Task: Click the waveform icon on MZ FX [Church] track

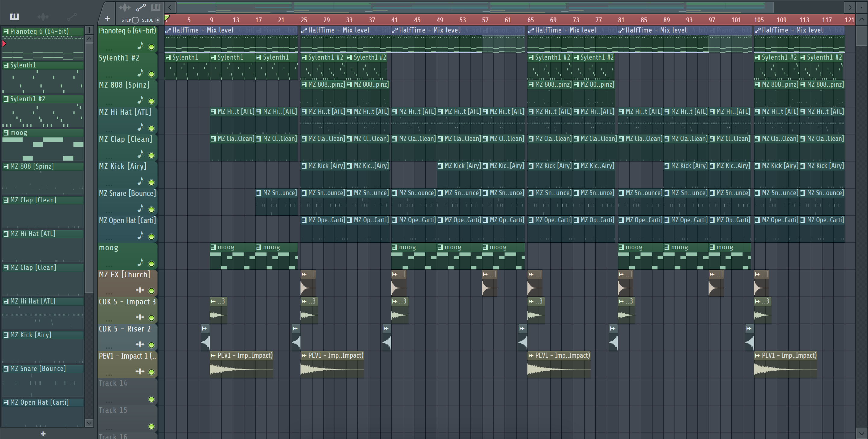Action: click(140, 290)
